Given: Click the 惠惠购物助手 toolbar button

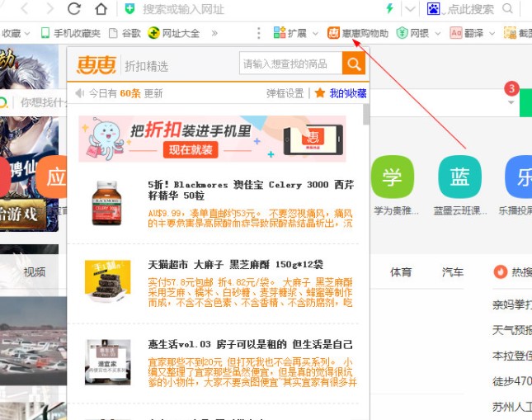Looking at the screenshot, I should (358, 33).
